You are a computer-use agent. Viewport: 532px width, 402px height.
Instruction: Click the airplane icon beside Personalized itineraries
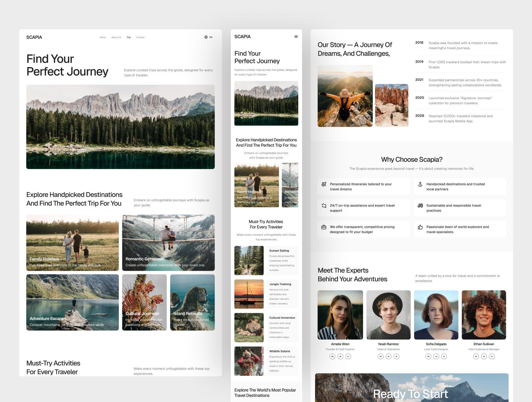coord(324,184)
